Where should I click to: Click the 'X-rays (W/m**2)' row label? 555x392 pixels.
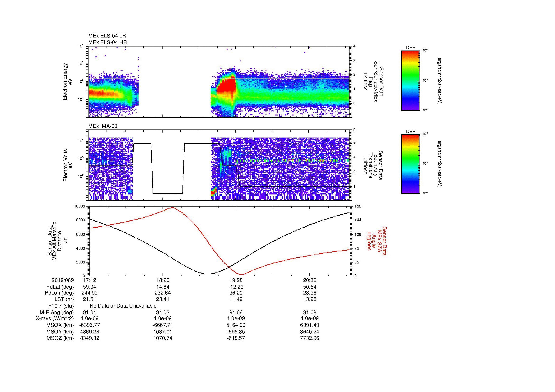(x=55, y=318)
